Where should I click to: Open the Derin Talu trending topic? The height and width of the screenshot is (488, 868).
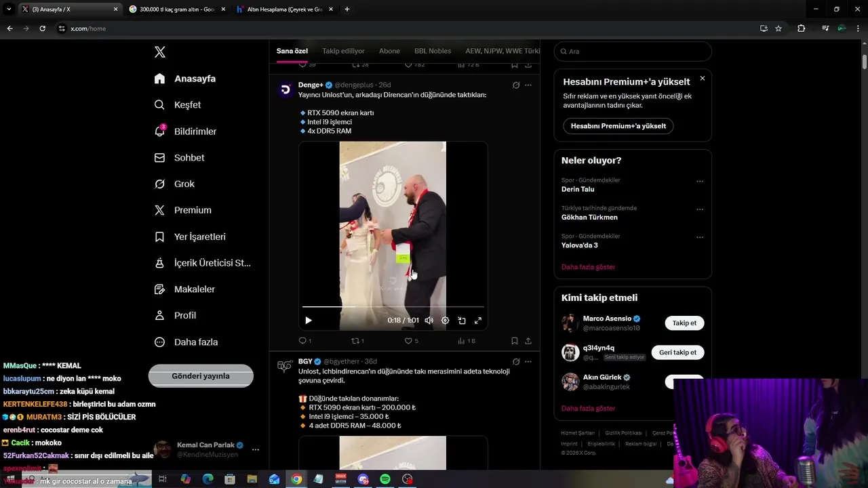(x=578, y=190)
